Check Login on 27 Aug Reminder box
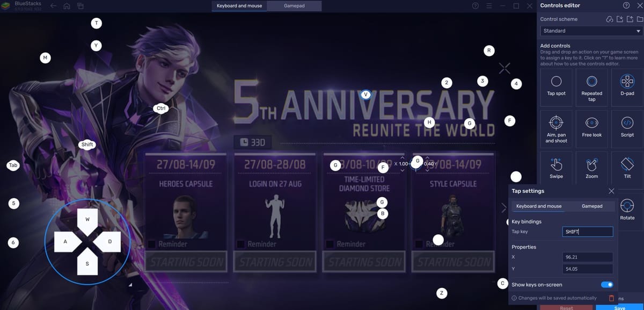 (x=241, y=244)
